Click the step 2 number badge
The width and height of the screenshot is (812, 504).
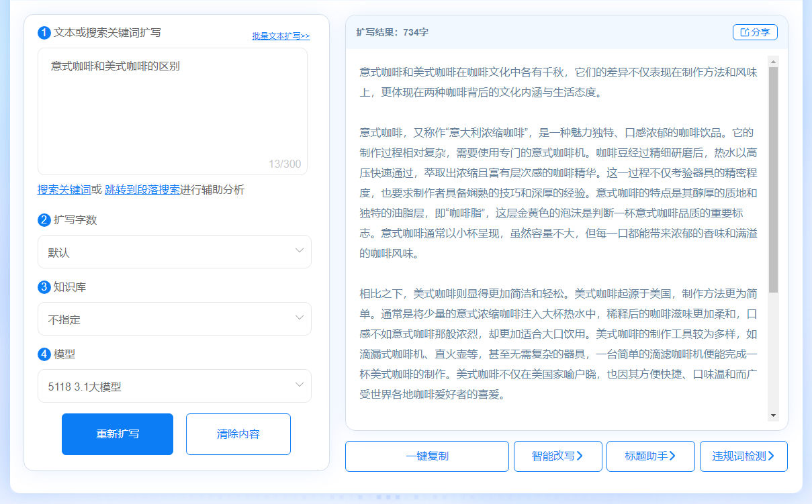(x=44, y=220)
